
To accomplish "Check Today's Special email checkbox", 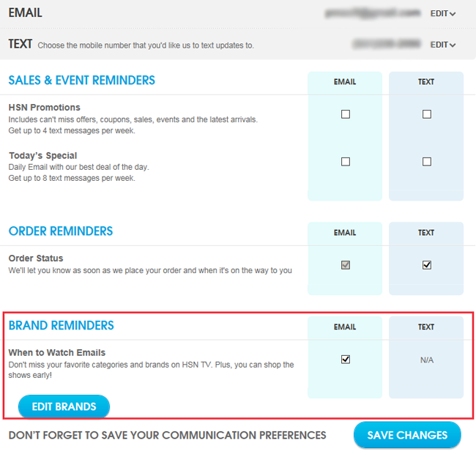I will coord(346,162).
